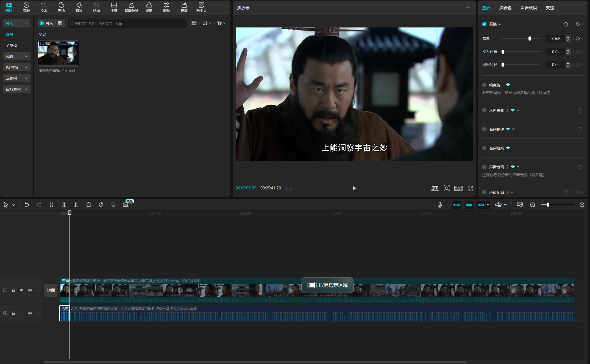Enable the 音频降噪 noise reduction checkbox

click(x=485, y=148)
